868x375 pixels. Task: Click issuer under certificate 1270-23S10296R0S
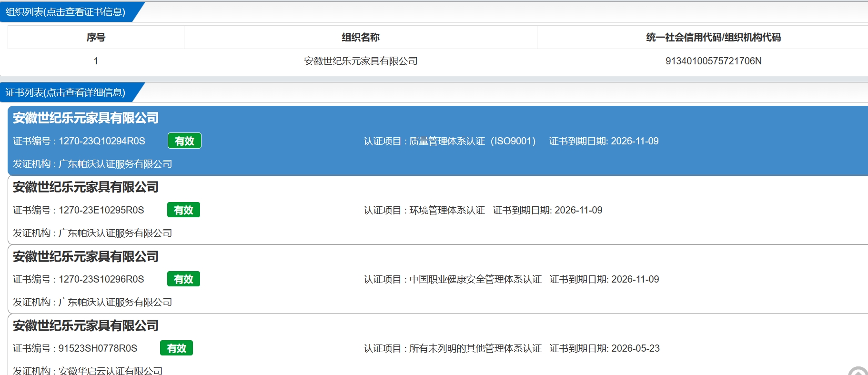point(115,302)
